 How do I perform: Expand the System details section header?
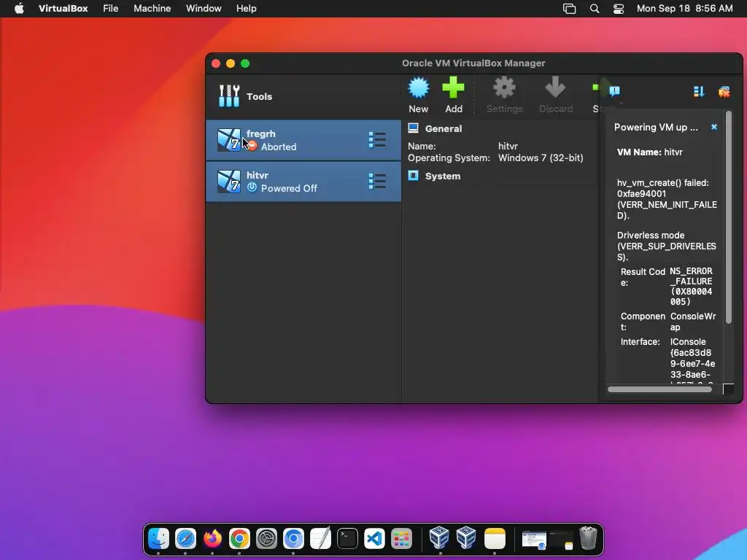point(443,176)
